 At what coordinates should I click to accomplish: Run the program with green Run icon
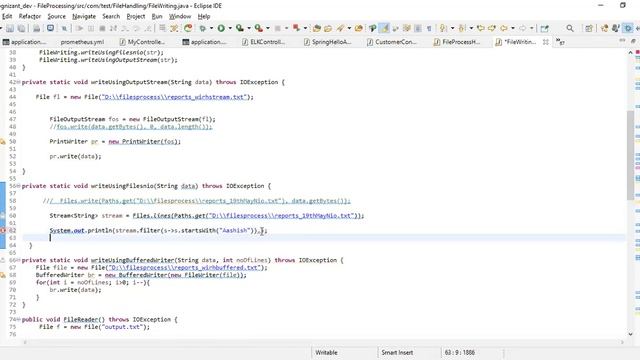(x=221, y=28)
